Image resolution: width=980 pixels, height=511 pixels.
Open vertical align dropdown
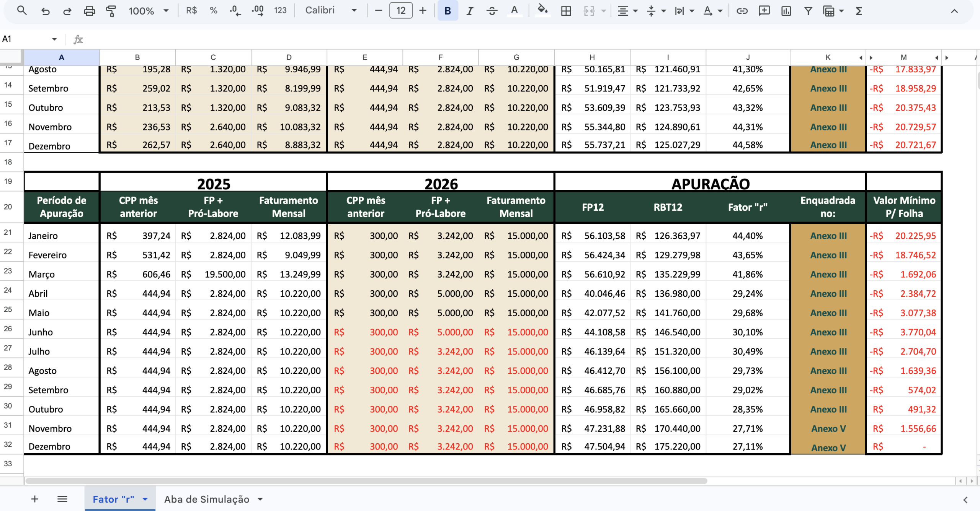pos(656,11)
